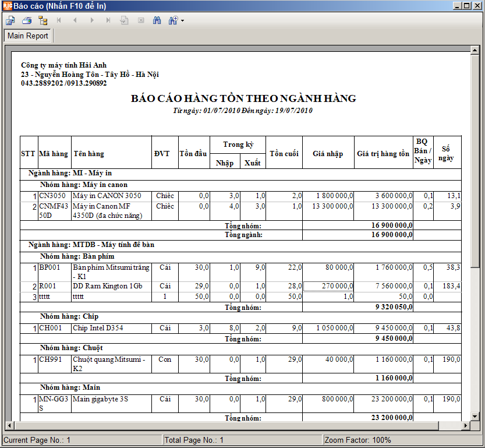Click the Export Report icon

(10, 20)
